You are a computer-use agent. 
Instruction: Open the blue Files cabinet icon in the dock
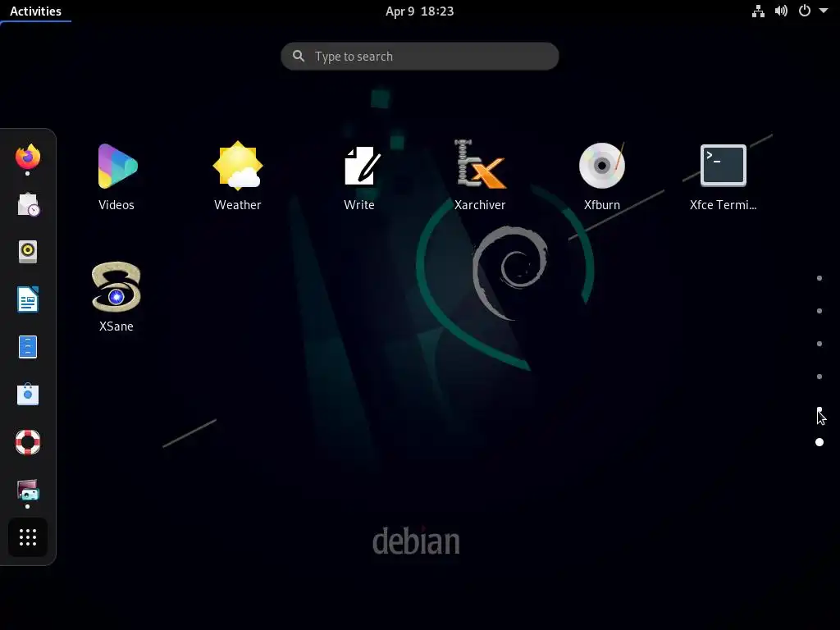click(28, 347)
